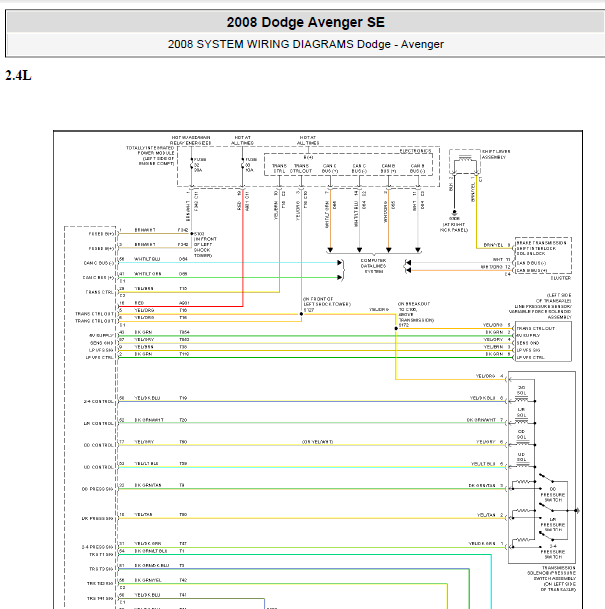The image size is (605, 609).
Task: Click the shift lever coil symbol
Action: (465, 158)
